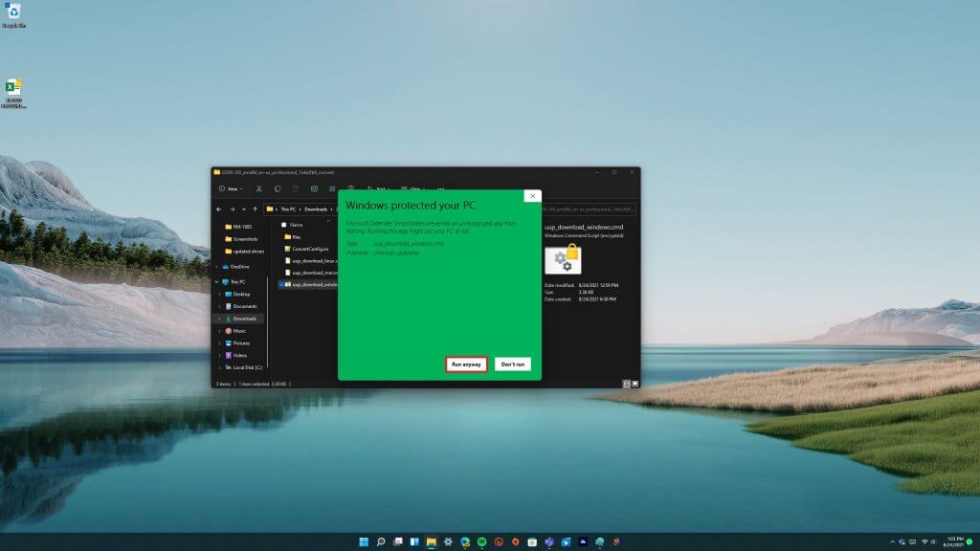This screenshot has width=980, height=551.
Task: Select OneDrive in the navigation pane
Action: 235,267
